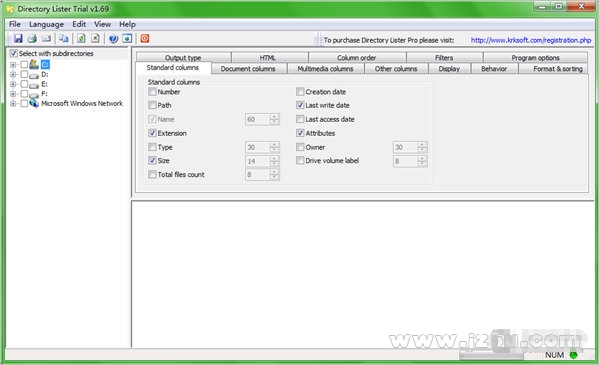
Task: Click the Owner width spinner arrows
Action: [422, 147]
